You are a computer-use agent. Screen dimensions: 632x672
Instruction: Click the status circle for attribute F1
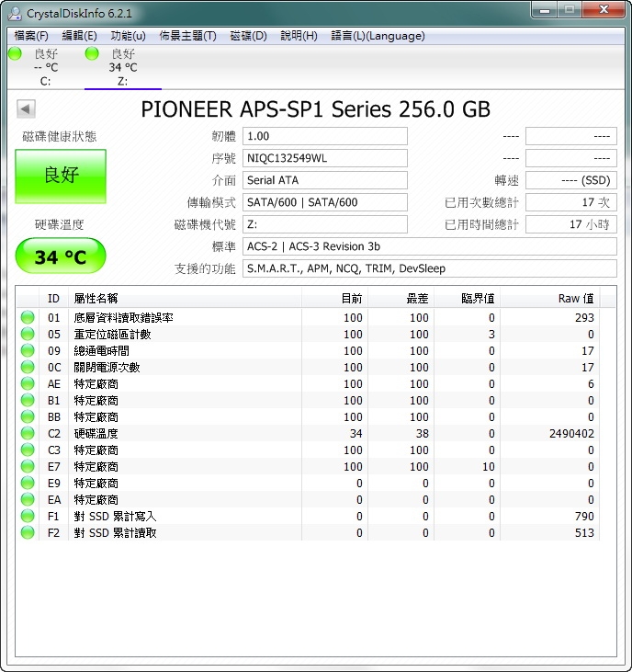tap(28, 516)
